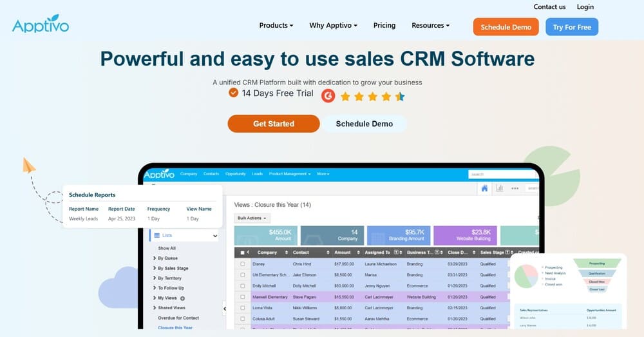The image size is (644, 337).
Task: Check the Utt Elementary Sch row checkbox
Action: [242, 275]
